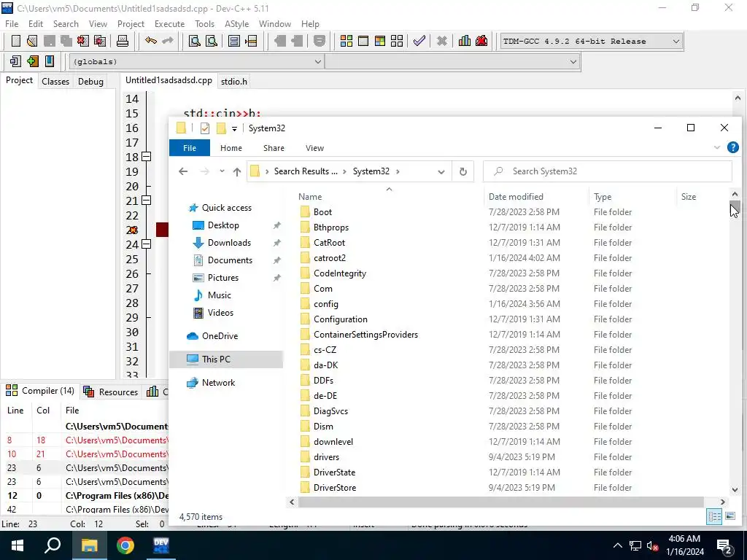Open the empty members dropdown beside (globals)
The image size is (747, 560).
click(x=573, y=61)
